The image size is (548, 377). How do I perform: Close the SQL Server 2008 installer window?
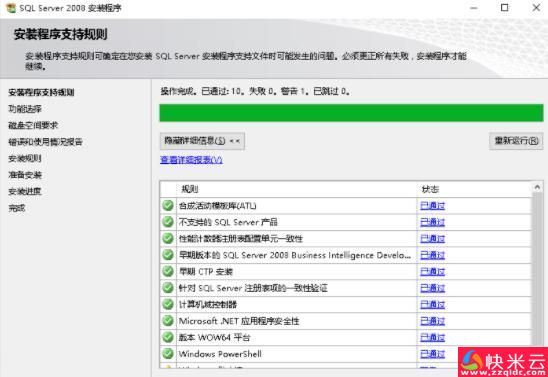click(536, 7)
